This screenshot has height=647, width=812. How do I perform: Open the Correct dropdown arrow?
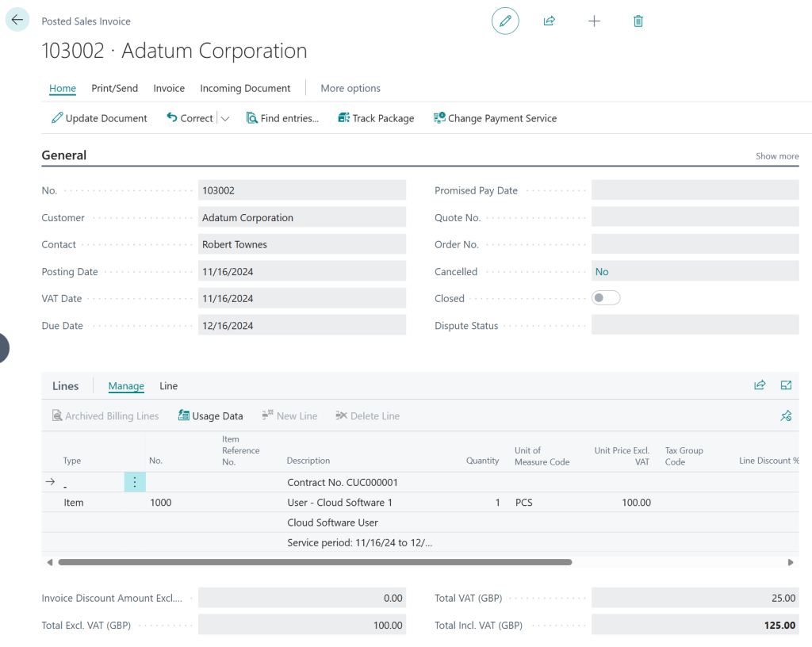click(225, 119)
